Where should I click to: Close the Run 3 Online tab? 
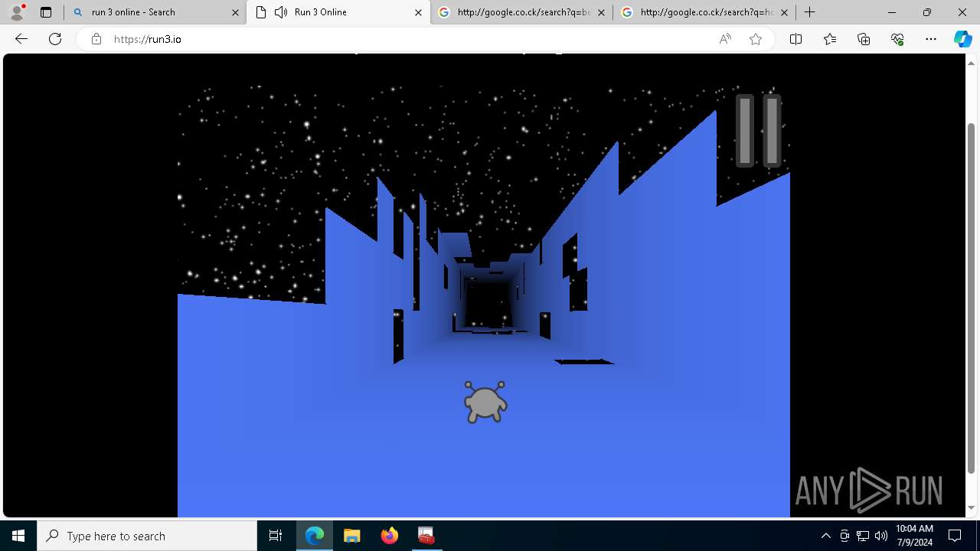418,12
